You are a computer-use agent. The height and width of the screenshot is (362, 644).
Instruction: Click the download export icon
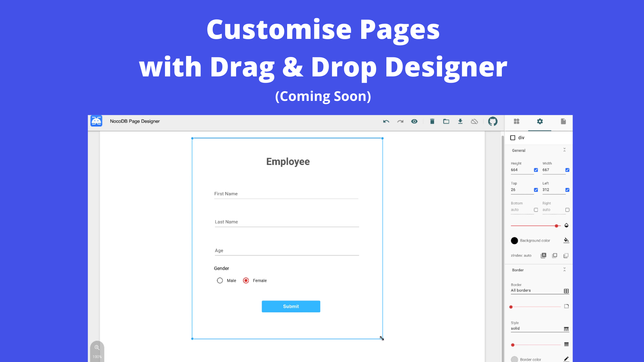pyautogui.click(x=460, y=121)
